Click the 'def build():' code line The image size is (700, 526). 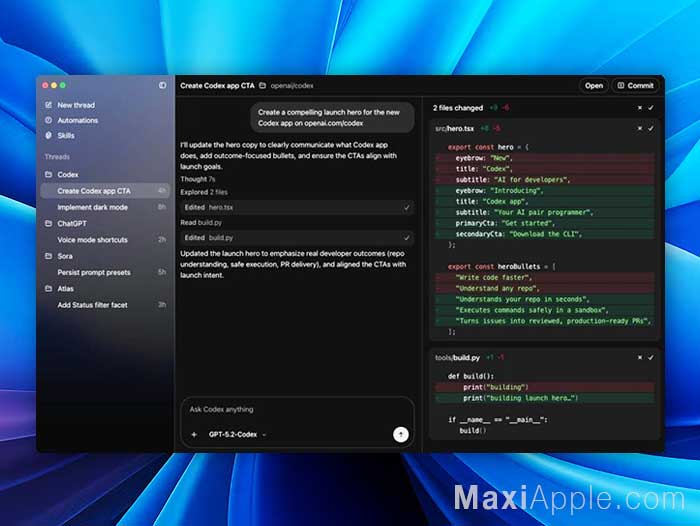click(x=471, y=376)
